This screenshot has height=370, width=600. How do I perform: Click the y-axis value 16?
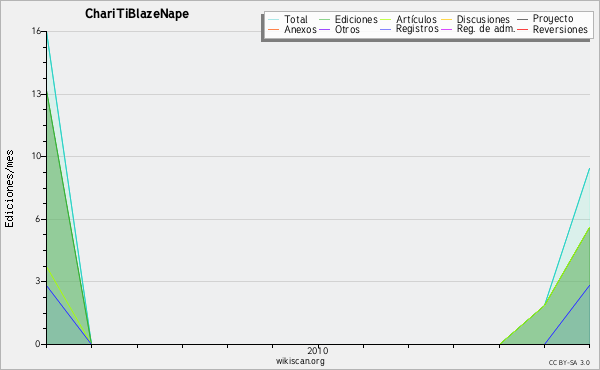pos(36,31)
